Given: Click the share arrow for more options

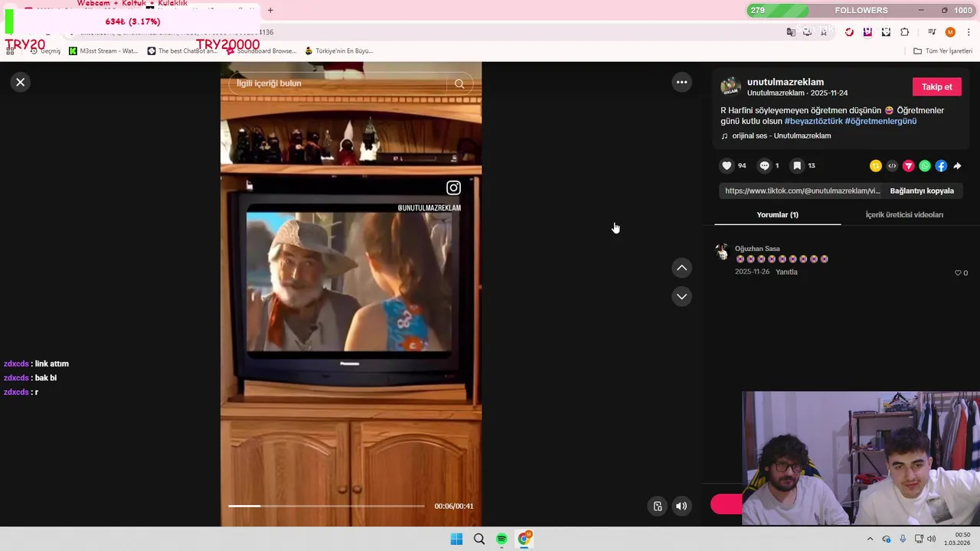Looking at the screenshot, I should point(957,166).
